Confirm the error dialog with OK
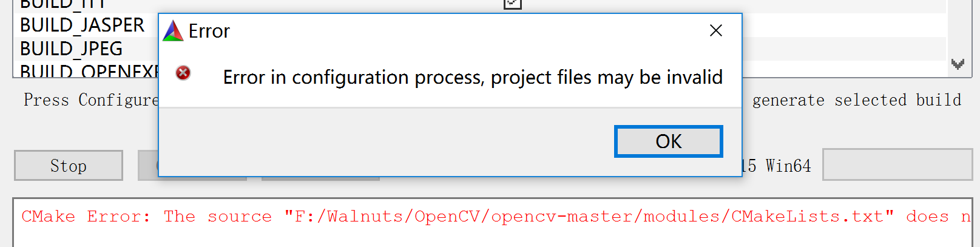This screenshot has width=980, height=247. point(669,141)
